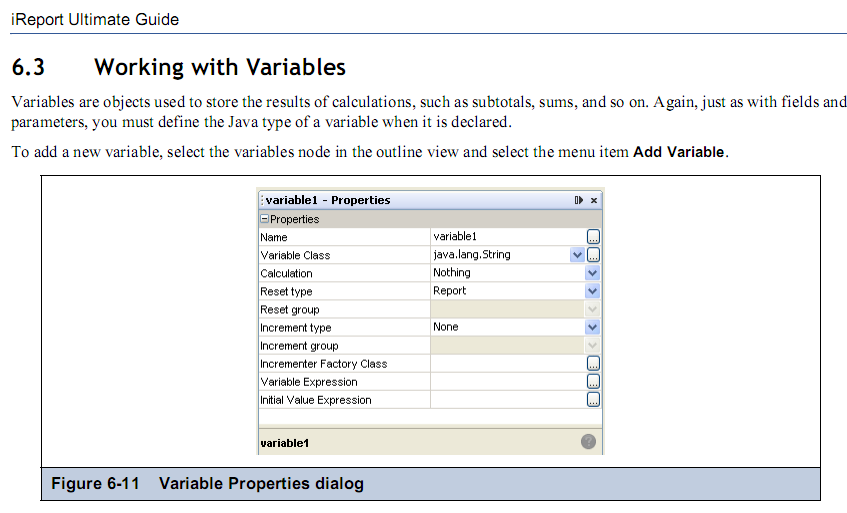The image size is (847, 513).
Task: Click the Variable Expression value field
Action: coord(508,382)
